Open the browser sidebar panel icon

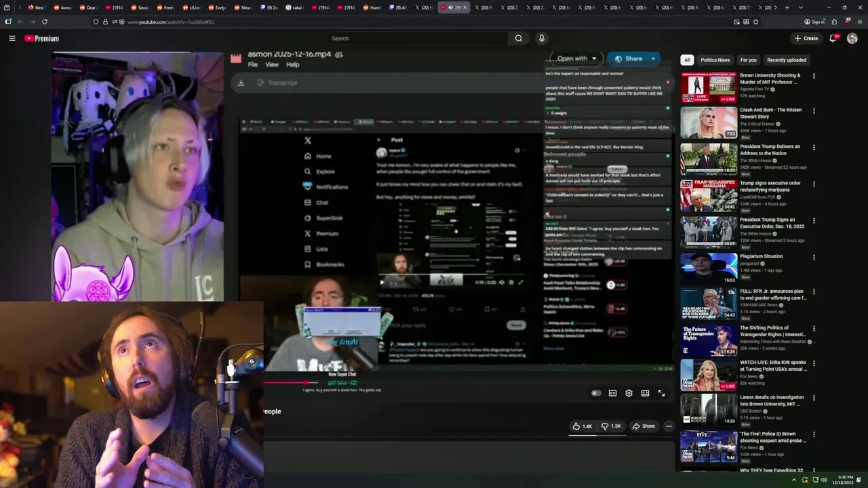[8, 22]
